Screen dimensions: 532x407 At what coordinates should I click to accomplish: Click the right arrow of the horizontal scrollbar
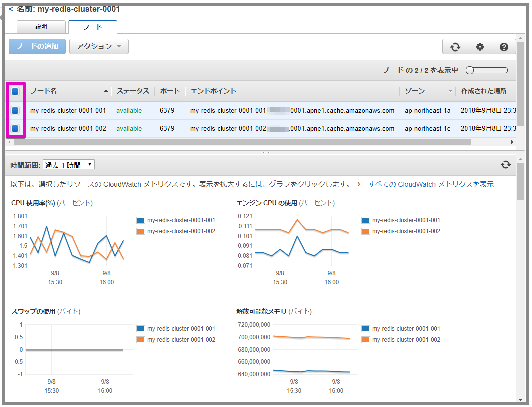(512, 142)
